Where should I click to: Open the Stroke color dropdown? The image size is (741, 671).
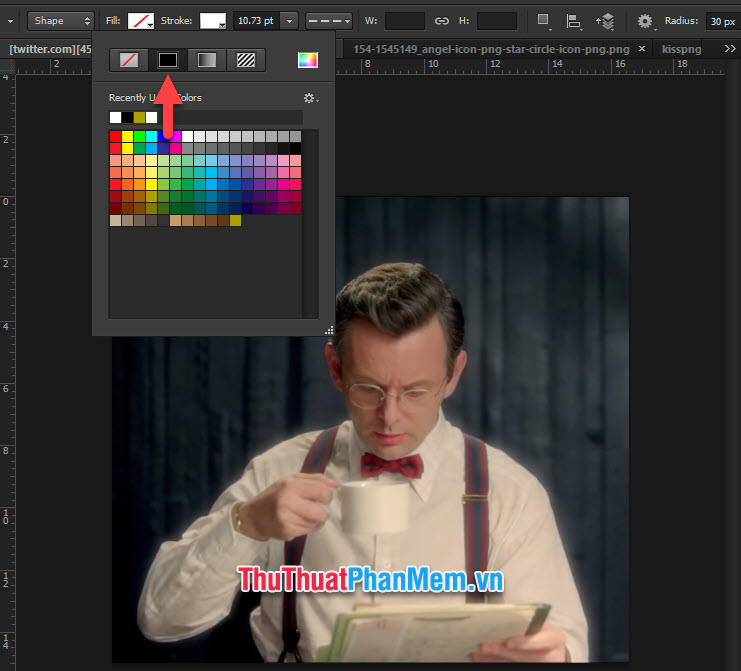tap(213, 21)
